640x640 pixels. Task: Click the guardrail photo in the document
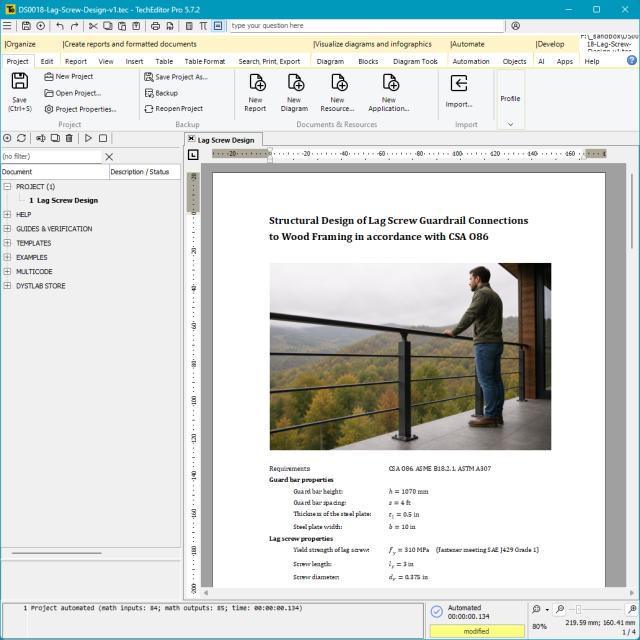point(410,356)
